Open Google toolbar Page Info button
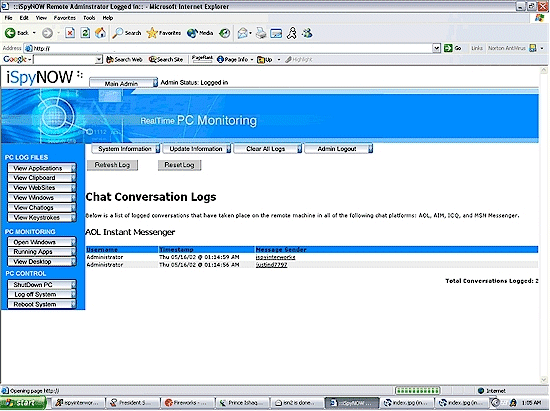This screenshot has height=411, width=550. (x=233, y=60)
